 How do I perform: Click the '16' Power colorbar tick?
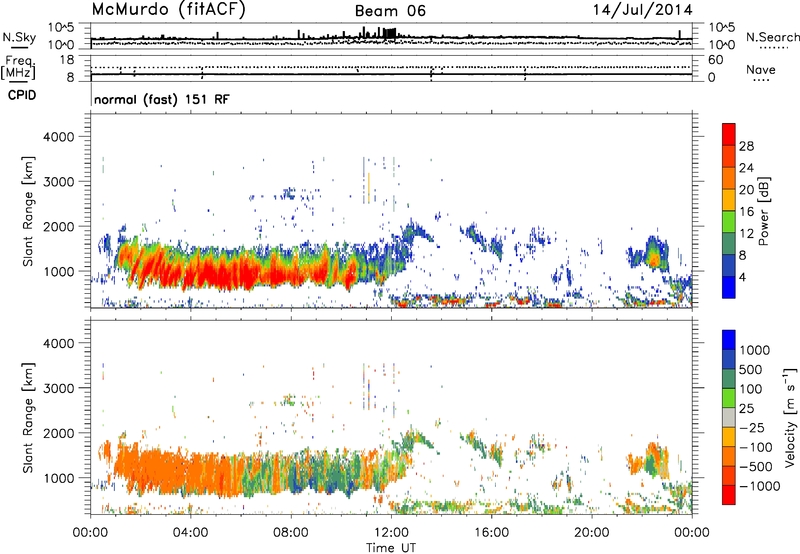[x=746, y=212]
